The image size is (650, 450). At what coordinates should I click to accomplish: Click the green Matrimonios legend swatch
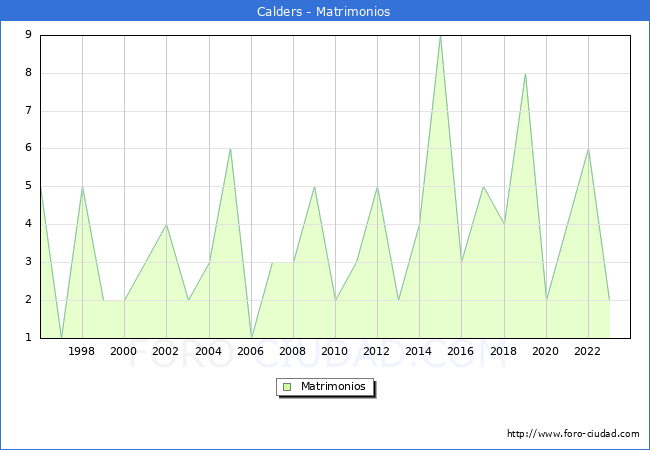tap(286, 386)
